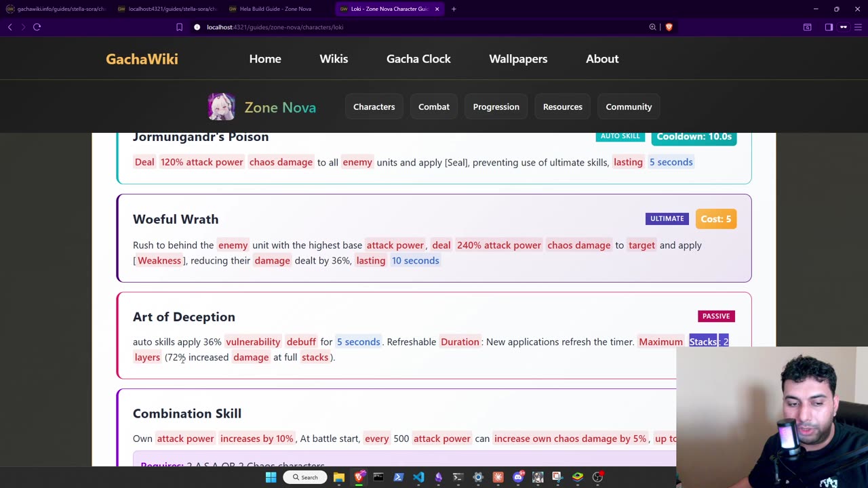868x488 pixels.
Task: Close the Loki Zone Nova tab
Action: pyautogui.click(x=437, y=9)
